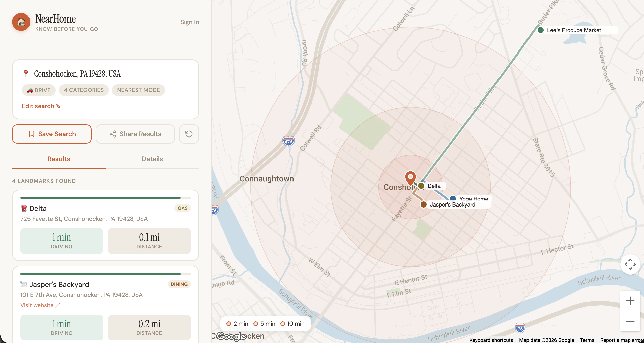Click the DINING category badge
The width and height of the screenshot is (644, 343).
click(x=179, y=284)
